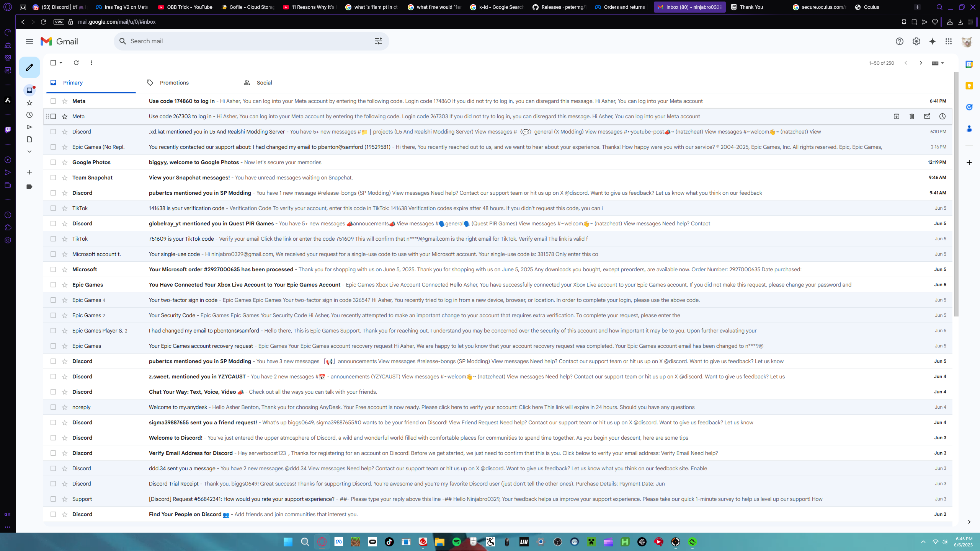980x551 pixels.
Task: Open Google Photos welcome email
Action: point(498,162)
